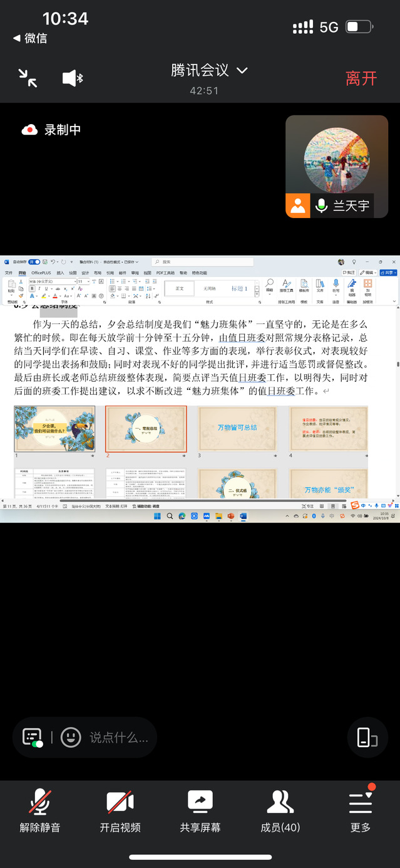
Task: Open the 更多 more options menu
Action: [361, 810]
